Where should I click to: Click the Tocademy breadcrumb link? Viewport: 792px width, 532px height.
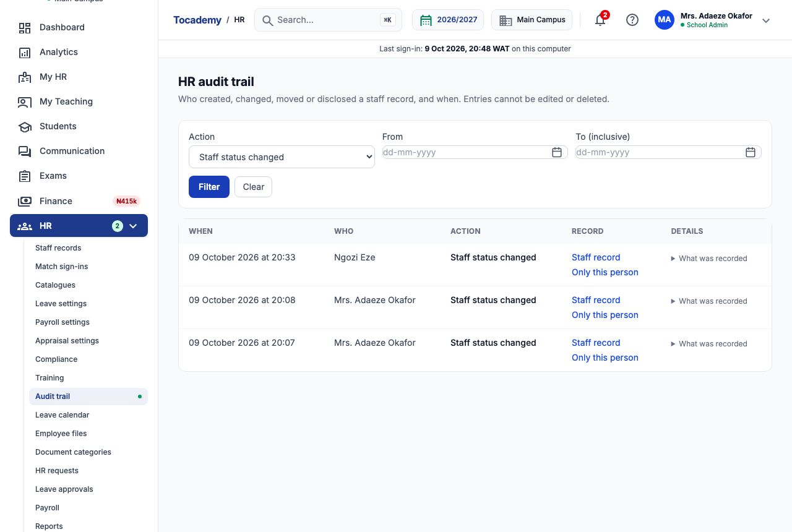coord(197,20)
